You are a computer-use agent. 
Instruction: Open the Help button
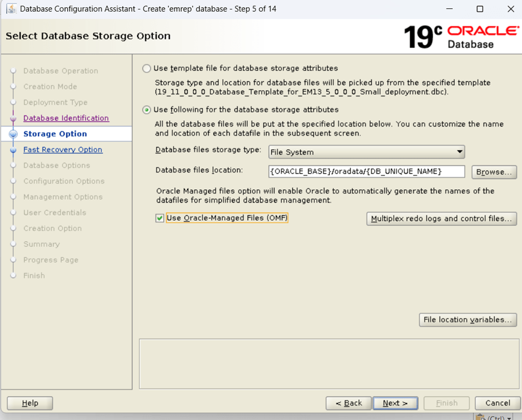(30, 403)
